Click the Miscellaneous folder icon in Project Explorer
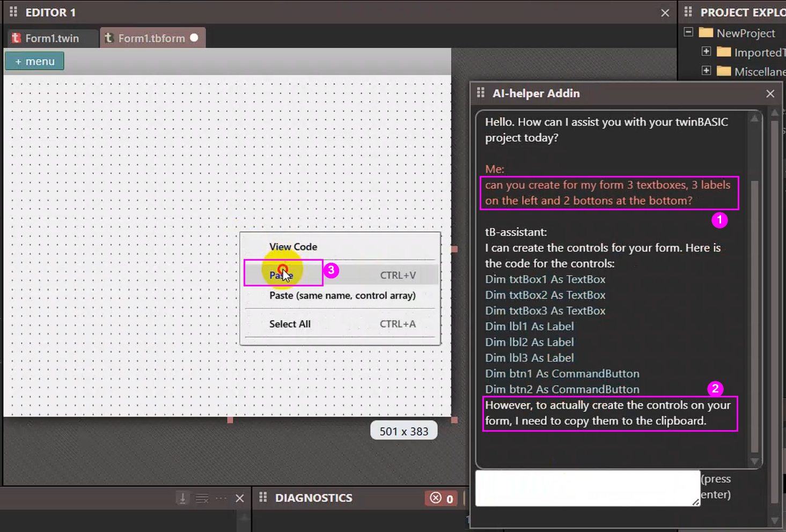Viewport: 786px width, 532px height. pyautogui.click(x=724, y=71)
